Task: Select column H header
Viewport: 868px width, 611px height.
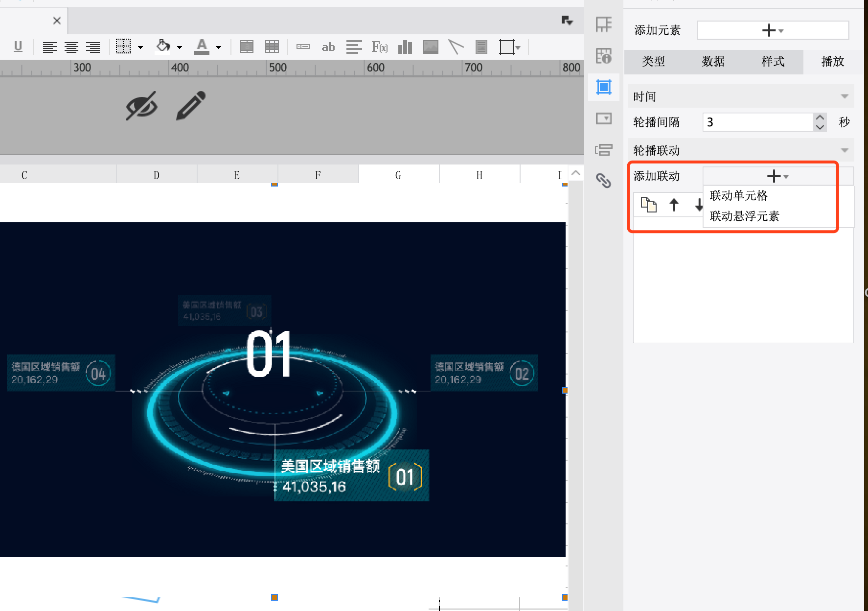Action: pyautogui.click(x=480, y=175)
